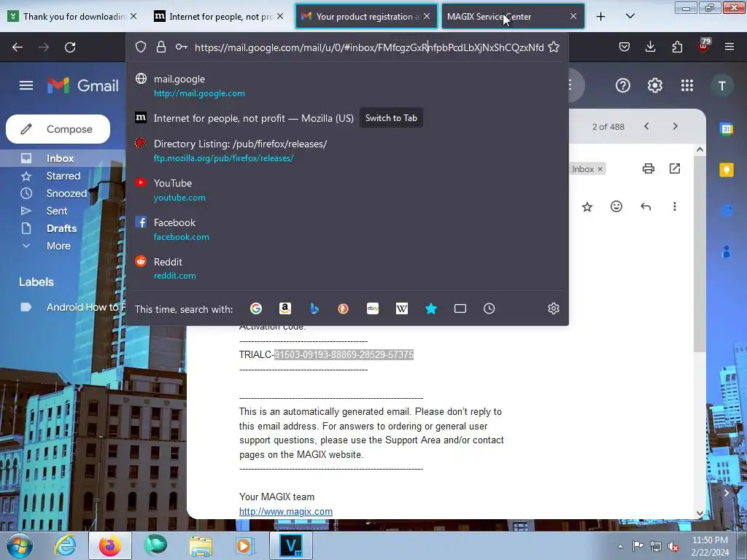The width and height of the screenshot is (747, 560).
Task: Open tracking protection shield icon
Action: click(x=141, y=47)
